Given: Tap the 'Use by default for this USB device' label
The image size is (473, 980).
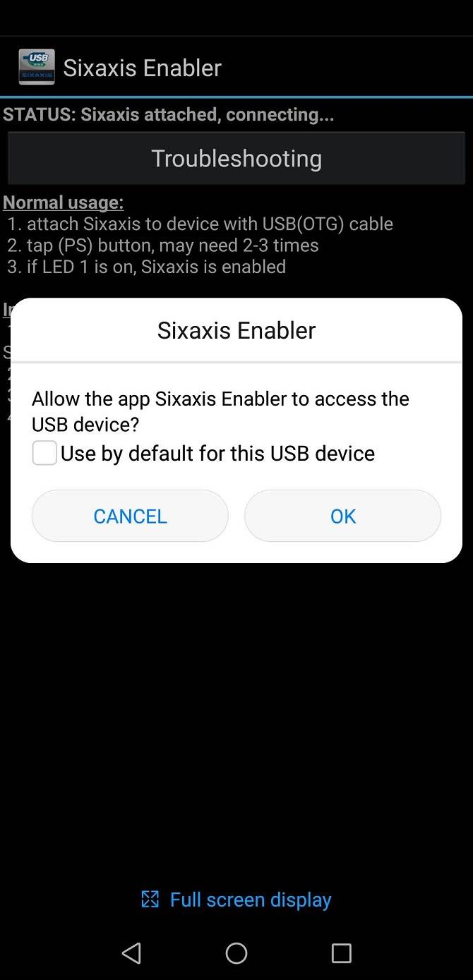Looking at the screenshot, I should pos(217,453).
